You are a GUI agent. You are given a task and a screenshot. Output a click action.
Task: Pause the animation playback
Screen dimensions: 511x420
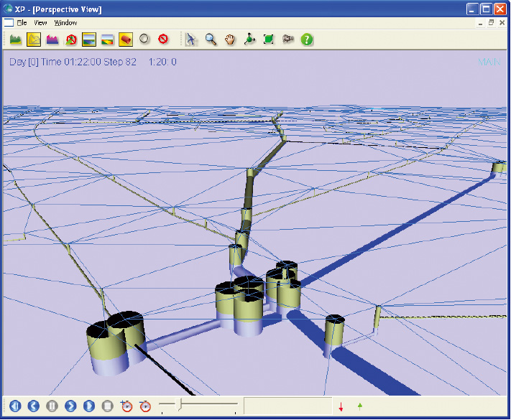52,406
